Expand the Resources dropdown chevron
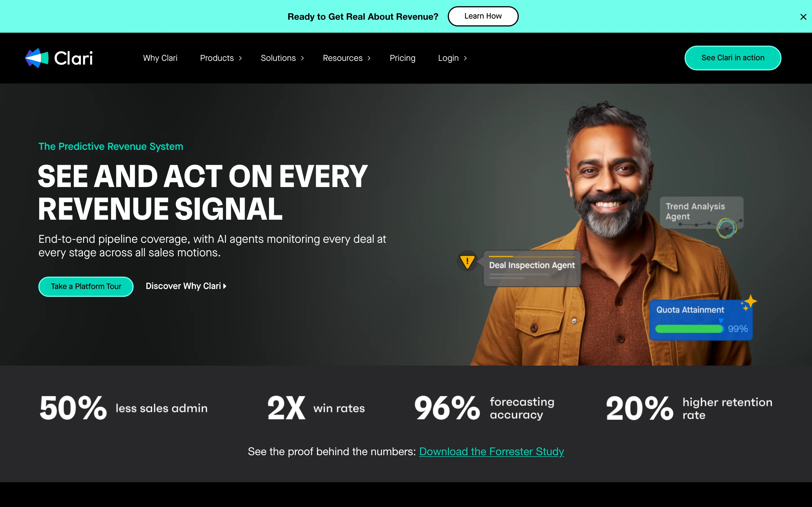 [x=369, y=58]
